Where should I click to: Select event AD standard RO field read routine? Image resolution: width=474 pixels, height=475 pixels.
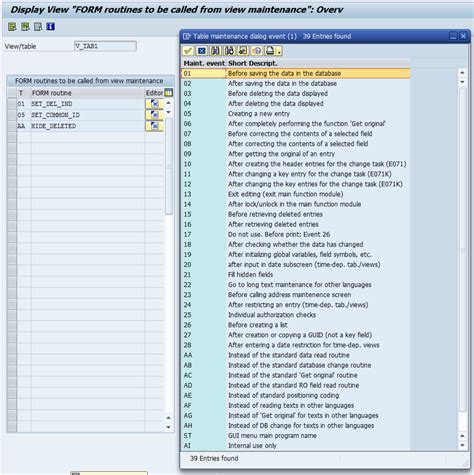click(296, 385)
